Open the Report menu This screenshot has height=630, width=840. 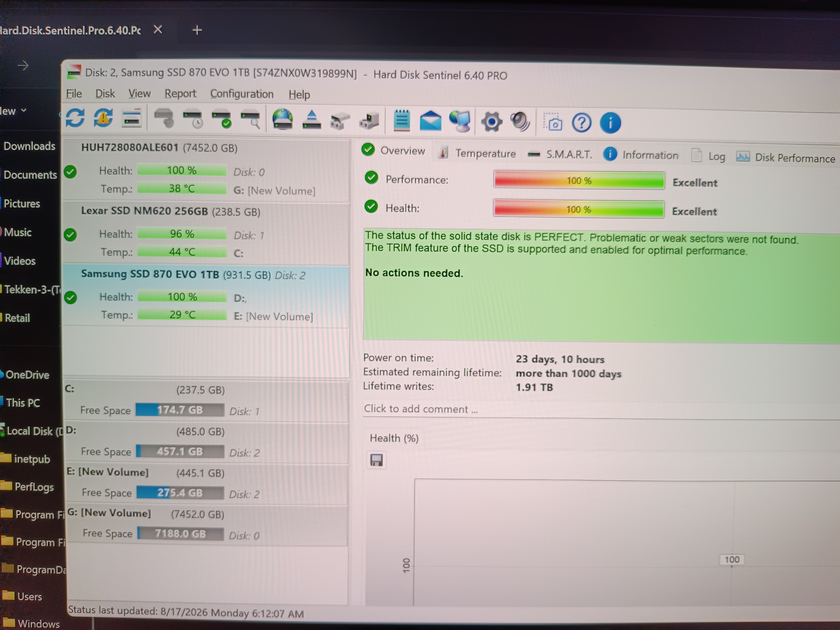(x=180, y=94)
